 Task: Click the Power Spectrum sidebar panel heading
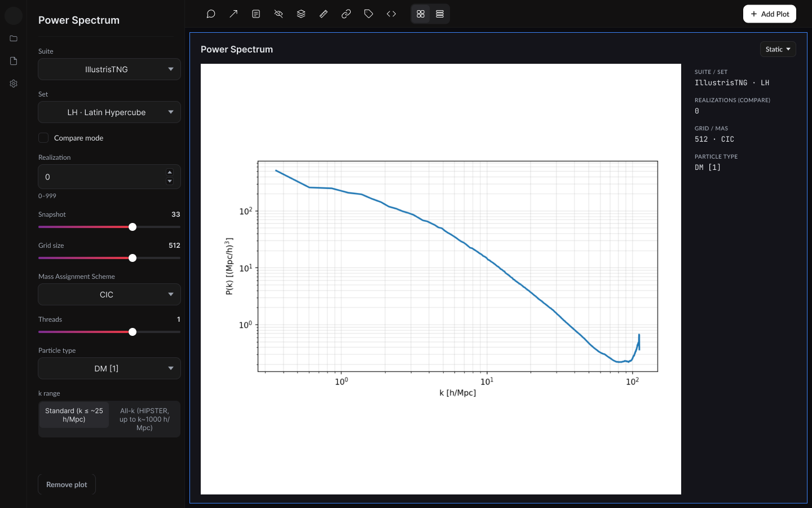pyautogui.click(x=79, y=20)
